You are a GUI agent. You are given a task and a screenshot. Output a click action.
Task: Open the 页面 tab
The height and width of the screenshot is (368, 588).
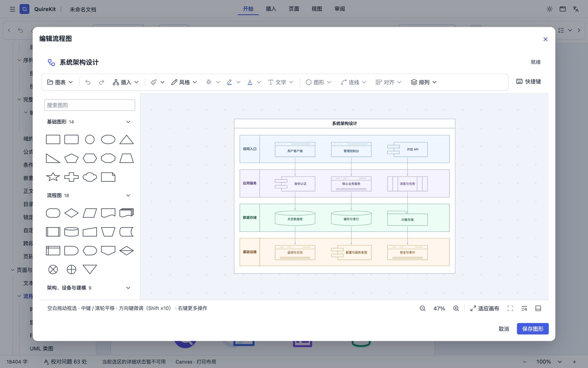[x=294, y=9]
